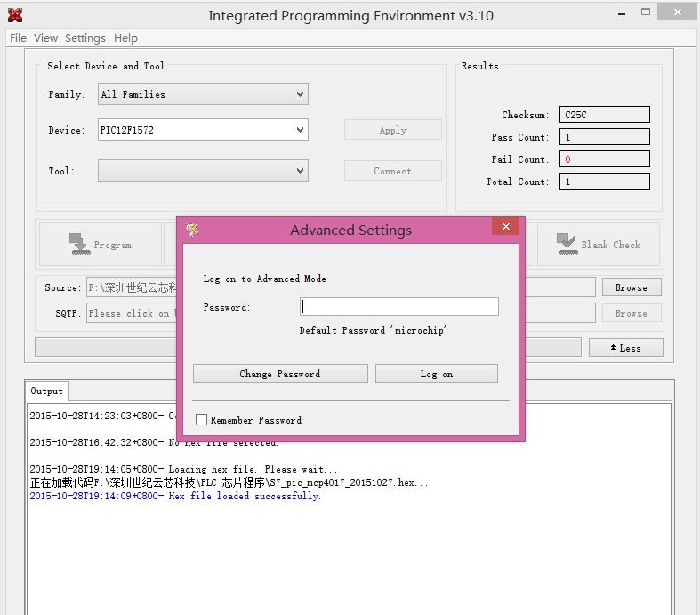Click the Chinese loading path output line
Viewport: 700px width, 615px height.
coord(229,482)
